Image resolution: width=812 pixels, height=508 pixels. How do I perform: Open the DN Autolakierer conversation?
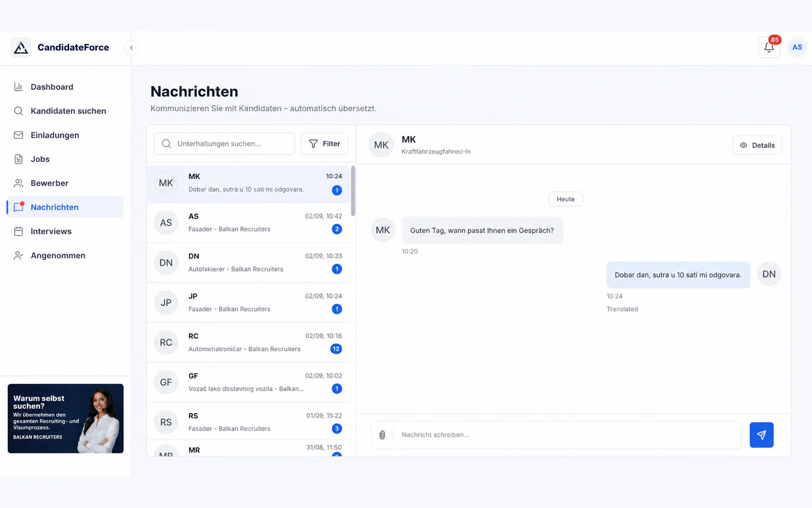[x=248, y=262]
